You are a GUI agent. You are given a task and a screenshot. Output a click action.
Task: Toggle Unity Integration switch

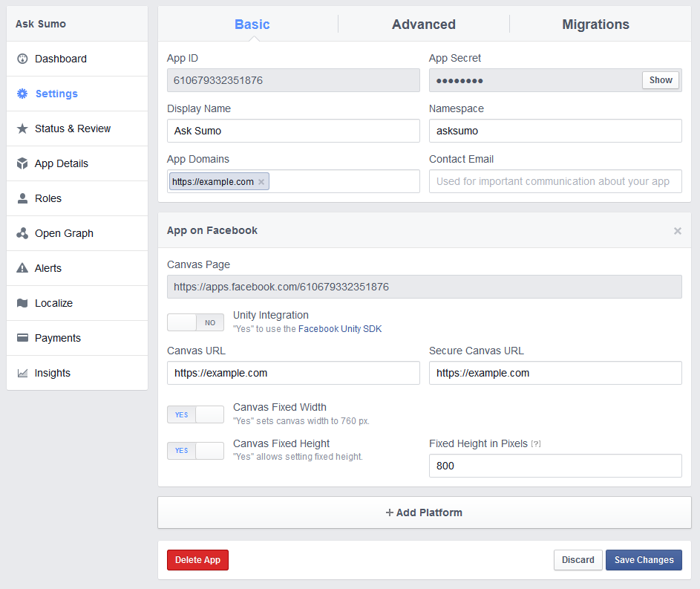[195, 322]
